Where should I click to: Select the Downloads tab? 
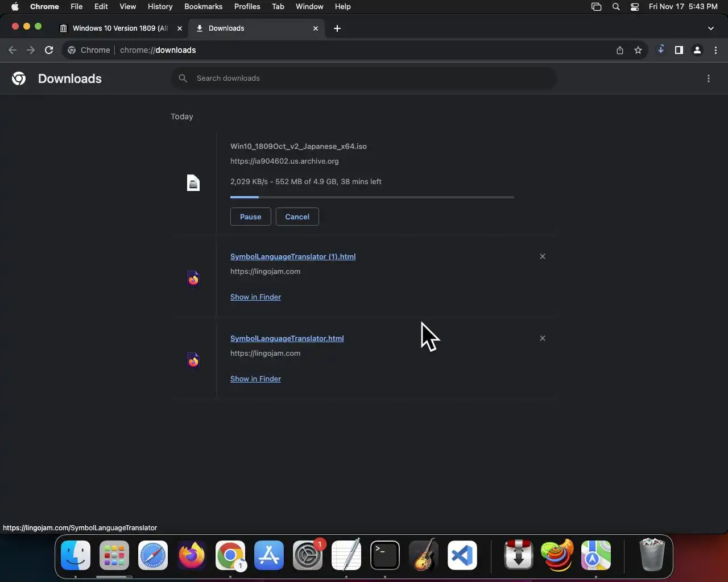(x=257, y=28)
